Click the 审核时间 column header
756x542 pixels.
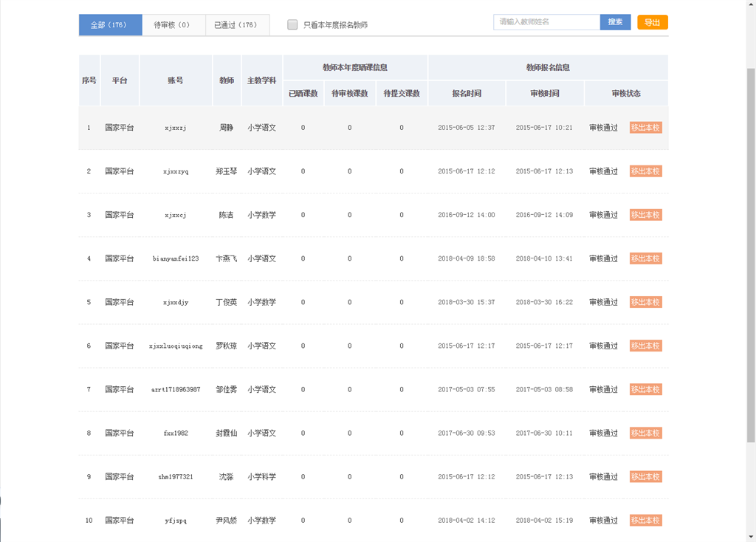(544, 94)
